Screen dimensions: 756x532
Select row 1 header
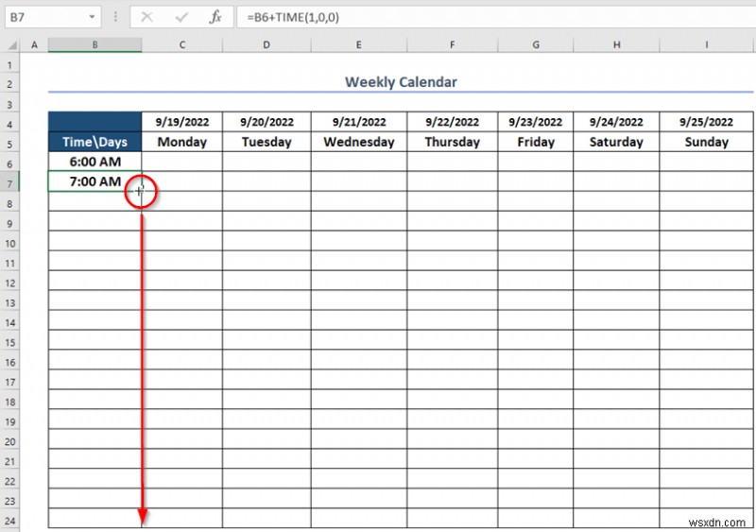(x=10, y=64)
